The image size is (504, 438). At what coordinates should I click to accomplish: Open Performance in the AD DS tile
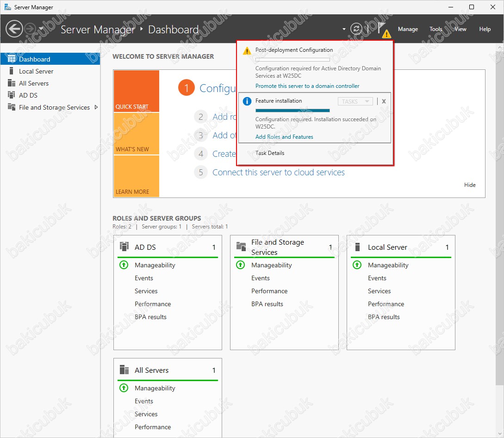point(153,304)
